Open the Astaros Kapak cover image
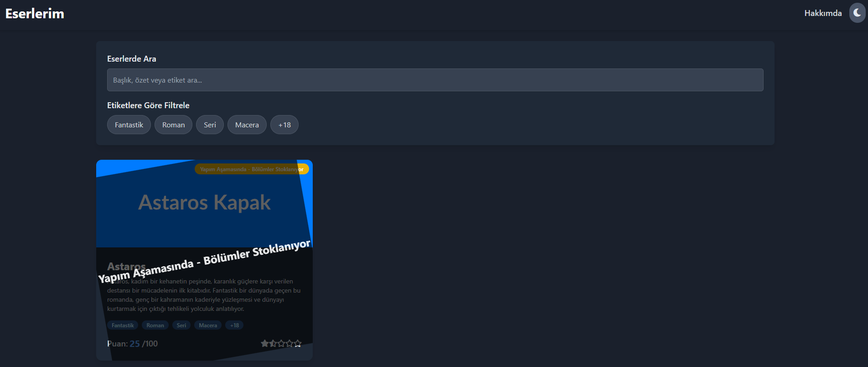This screenshot has width=868, height=367. (x=204, y=203)
